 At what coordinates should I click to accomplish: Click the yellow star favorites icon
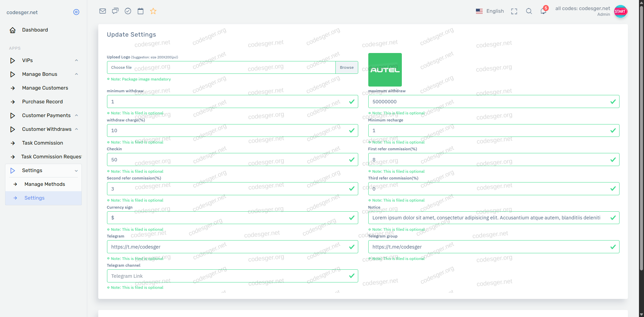(153, 11)
